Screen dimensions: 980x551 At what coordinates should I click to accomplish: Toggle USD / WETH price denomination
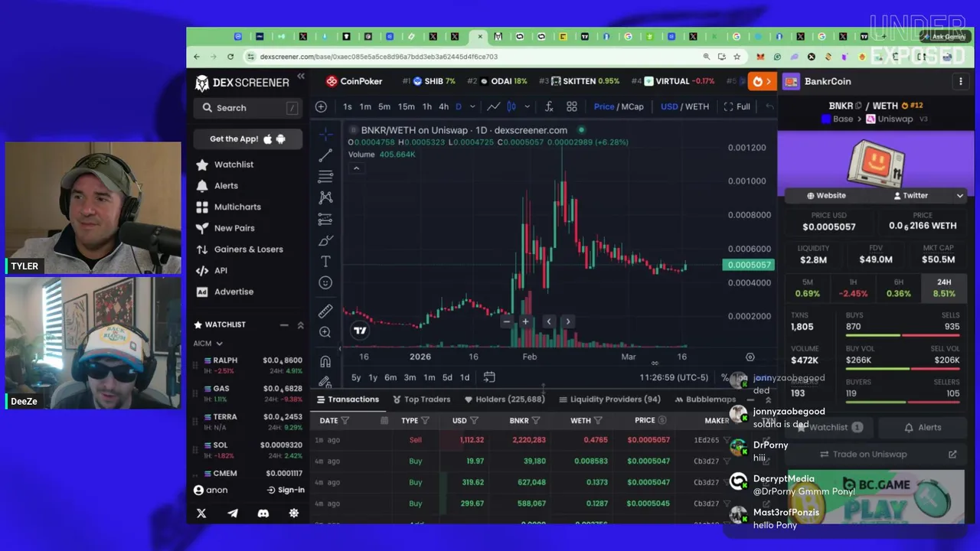pos(684,106)
